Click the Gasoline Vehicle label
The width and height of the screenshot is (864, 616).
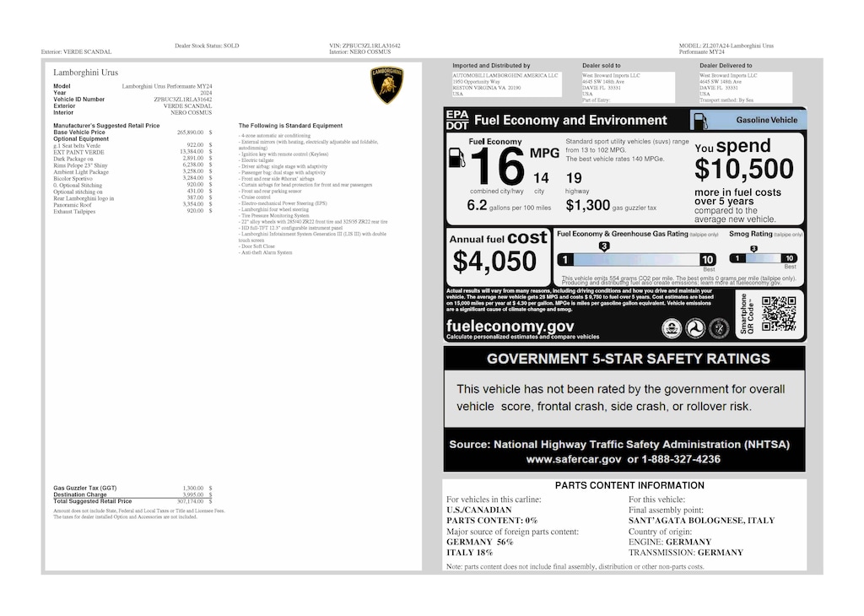766,120
